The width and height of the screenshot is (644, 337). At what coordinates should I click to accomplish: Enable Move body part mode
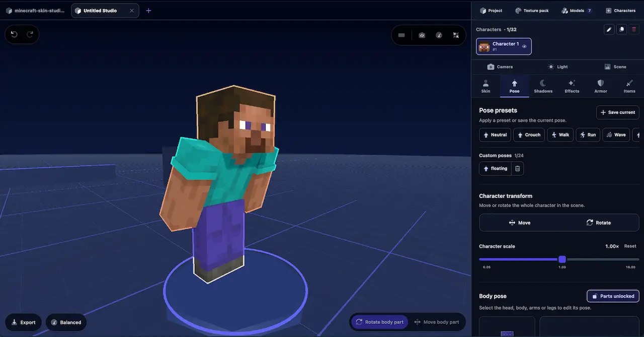click(x=436, y=322)
